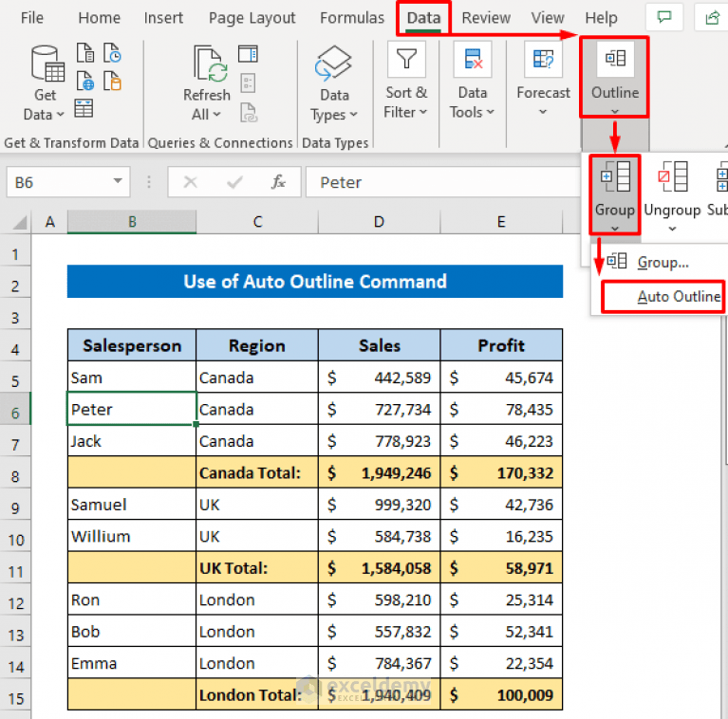
Task: Expand the Sort & Filter dropdown
Action: pos(423,112)
